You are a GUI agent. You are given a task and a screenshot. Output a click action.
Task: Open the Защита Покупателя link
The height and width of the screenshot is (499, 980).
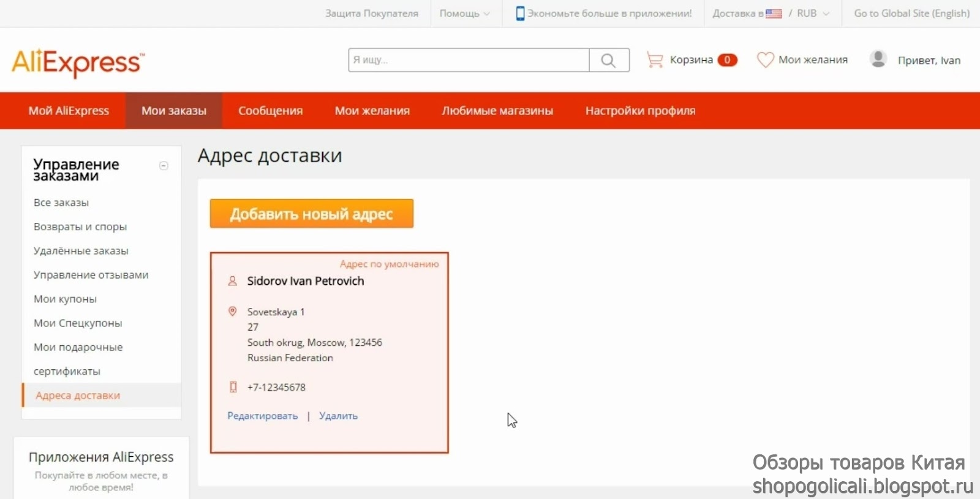[372, 13]
